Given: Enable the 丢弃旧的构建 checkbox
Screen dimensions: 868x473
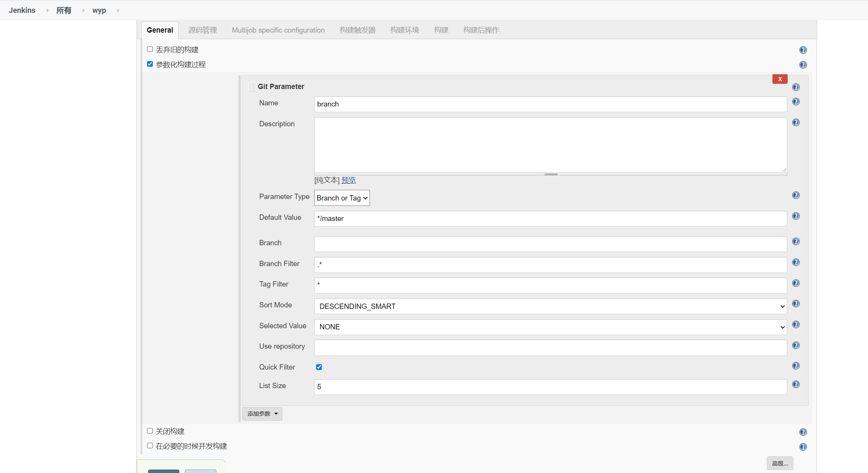Looking at the screenshot, I should (x=150, y=49).
